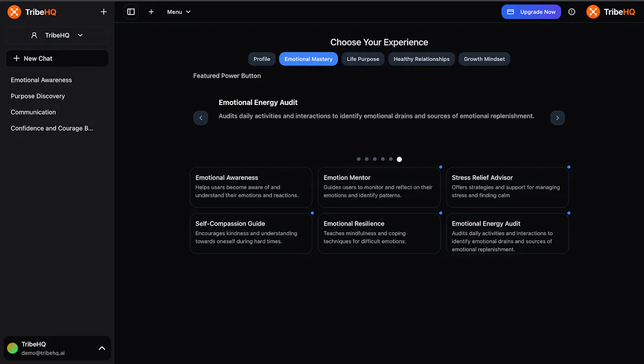Open the TribeHQ workspace selector dropdown
Image resolution: width=644 pixels, height=364 pixels.
tap(57, 35)
